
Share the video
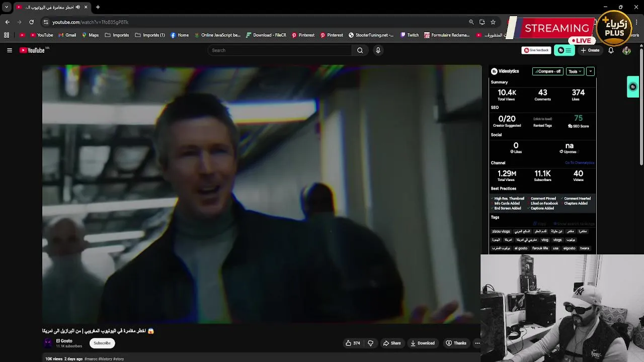point(392,343)
